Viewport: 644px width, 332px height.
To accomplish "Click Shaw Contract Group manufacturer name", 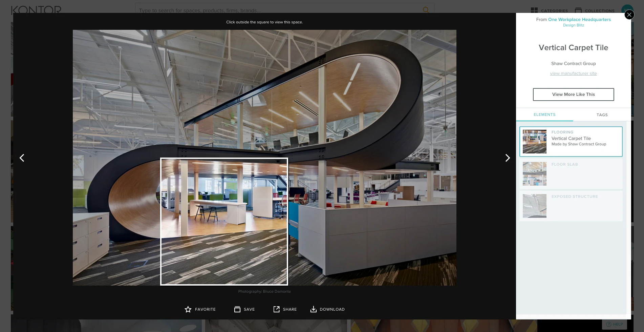I will (x=573, y=64).
